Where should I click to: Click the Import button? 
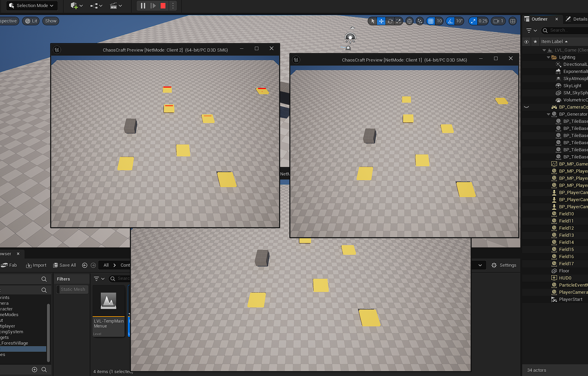36,265
